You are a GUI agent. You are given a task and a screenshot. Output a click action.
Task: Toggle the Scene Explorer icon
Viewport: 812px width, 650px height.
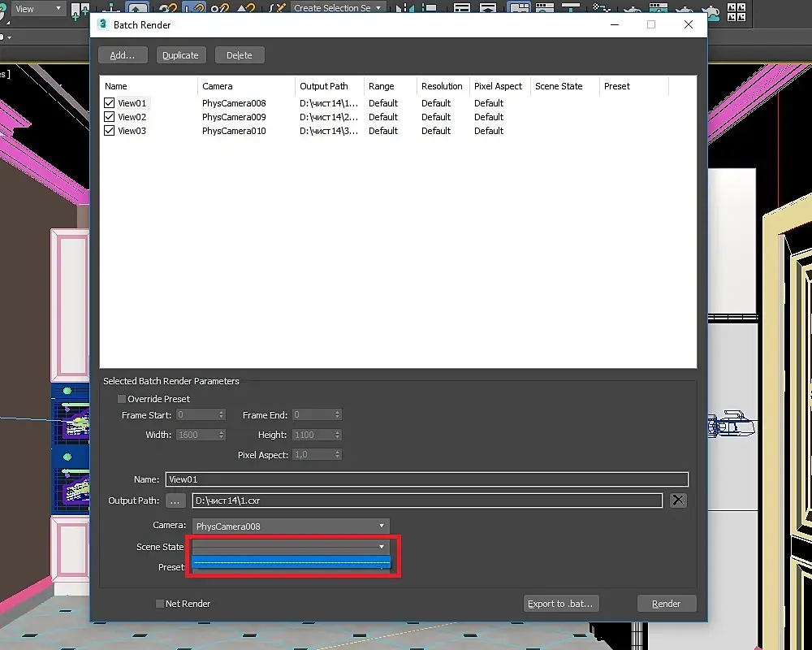point(461,8)
